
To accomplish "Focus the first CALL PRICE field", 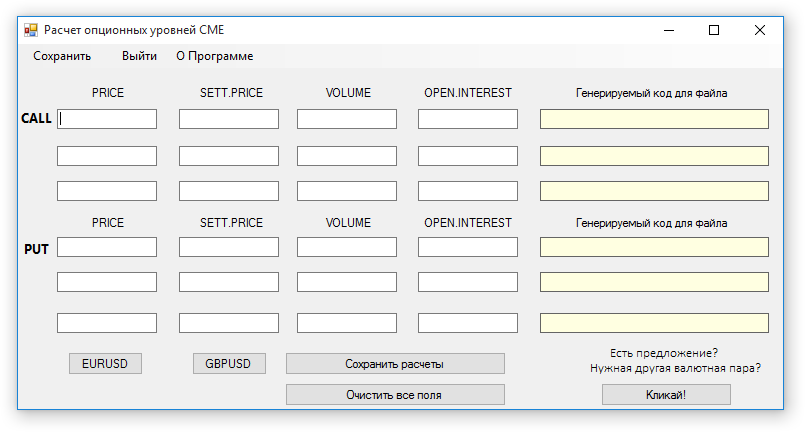I will (107, 119).
